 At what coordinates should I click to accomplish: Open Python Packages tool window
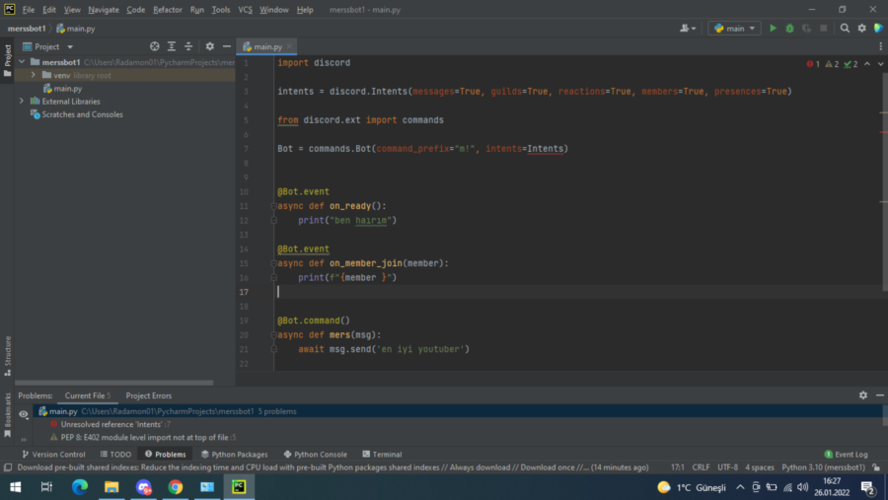234,454
